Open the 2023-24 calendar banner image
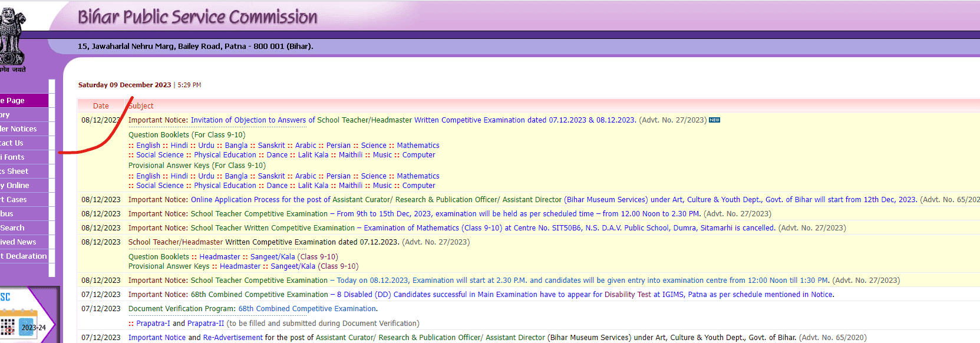The width and height of the screenshot is (980, 343). click(27, 323)
